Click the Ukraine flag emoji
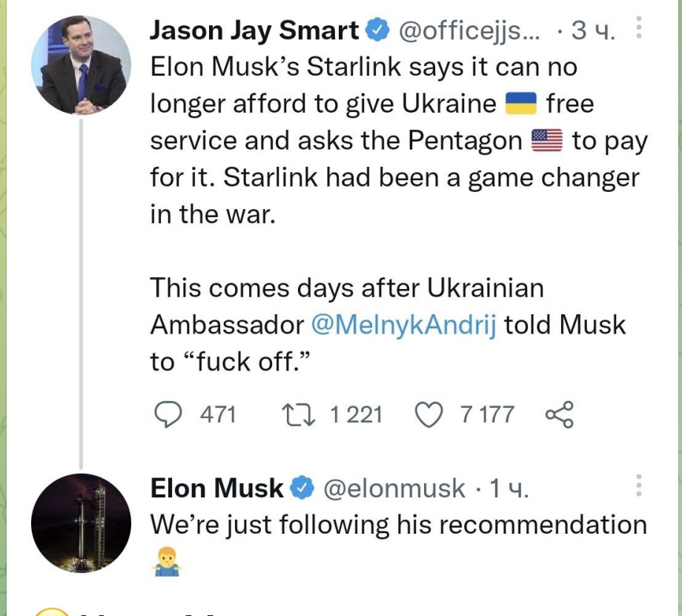 point(520,104)
